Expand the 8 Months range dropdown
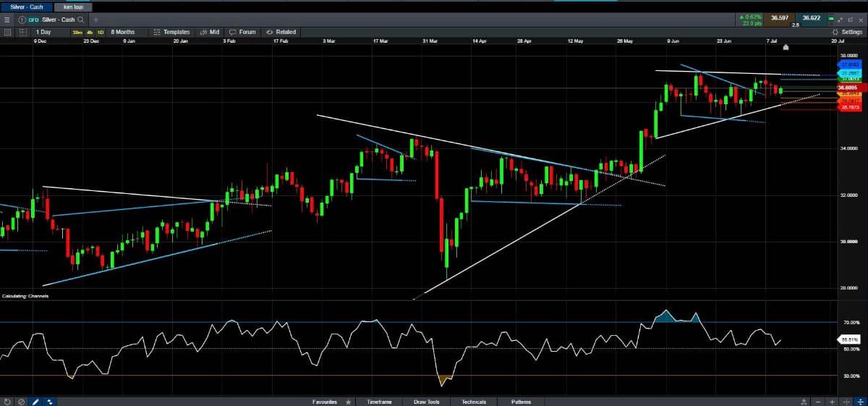The image size is (868, 406). point(123,32)
